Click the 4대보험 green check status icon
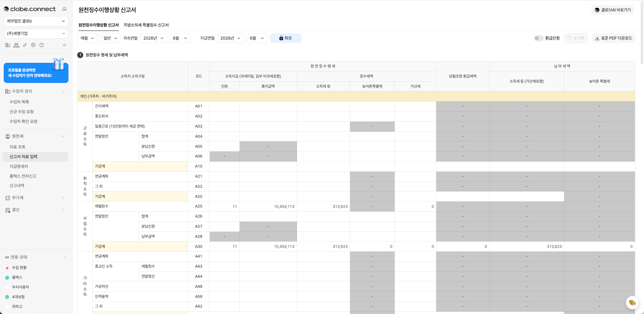 click(x=7, y=297)
